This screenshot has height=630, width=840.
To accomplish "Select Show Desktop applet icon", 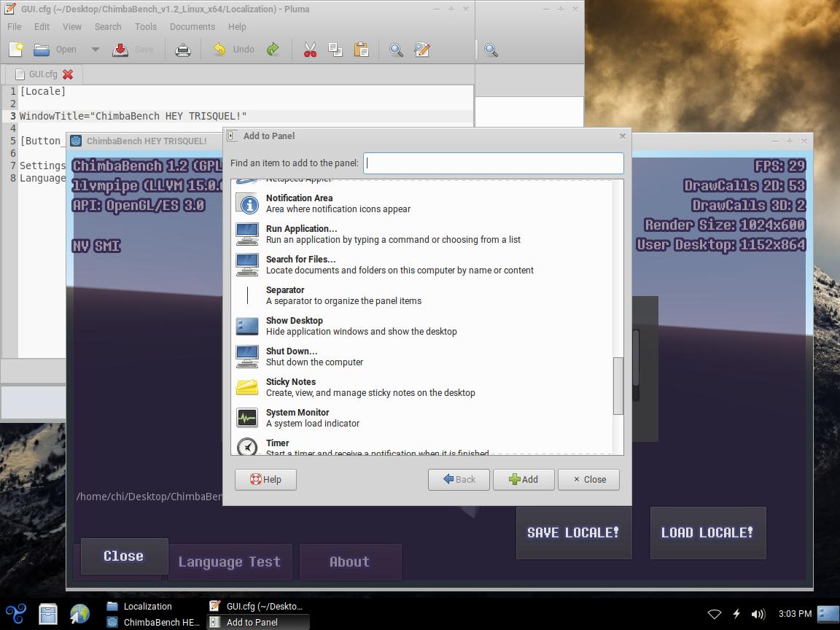I will pos(247,326).
